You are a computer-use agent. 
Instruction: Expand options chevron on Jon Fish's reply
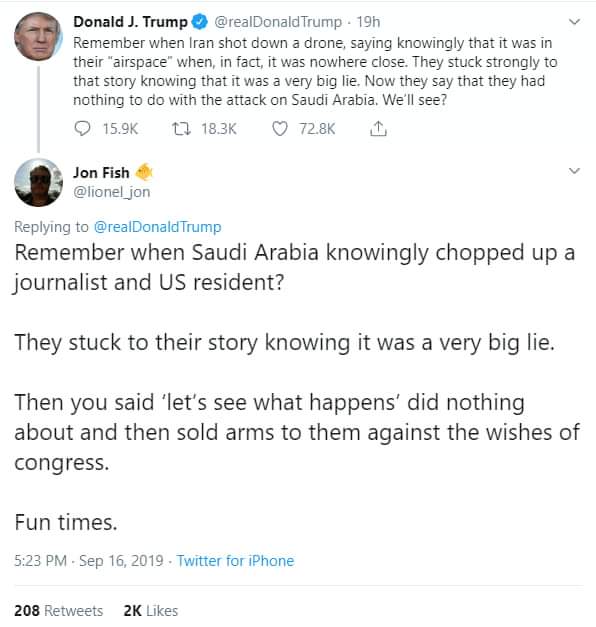point(574,171)
